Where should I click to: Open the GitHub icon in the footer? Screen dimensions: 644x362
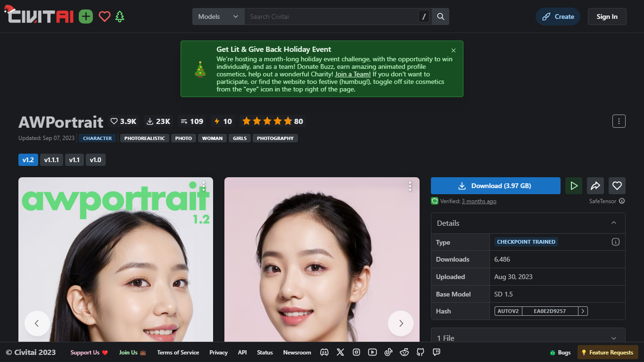click(x=421, y=352)
